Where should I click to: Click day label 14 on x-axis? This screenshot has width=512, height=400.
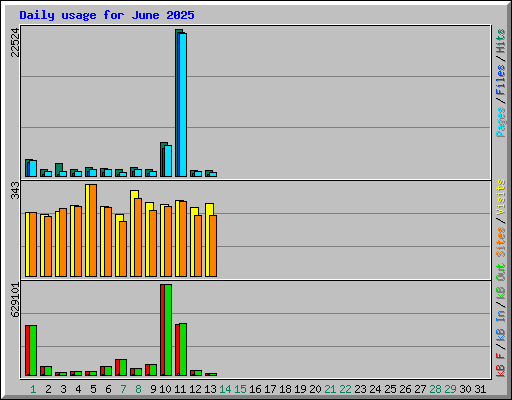(225, 389)
